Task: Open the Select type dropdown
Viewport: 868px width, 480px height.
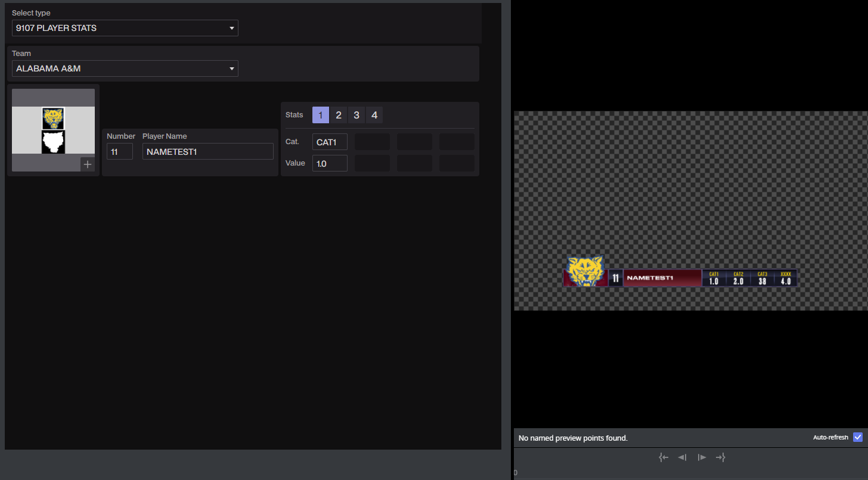Action: pos(125,28)
